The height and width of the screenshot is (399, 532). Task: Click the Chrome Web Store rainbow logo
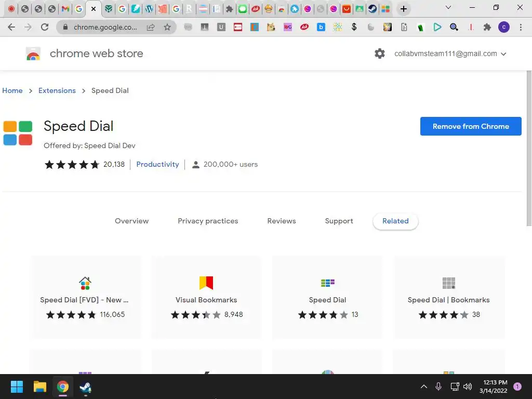pos(33,54)
